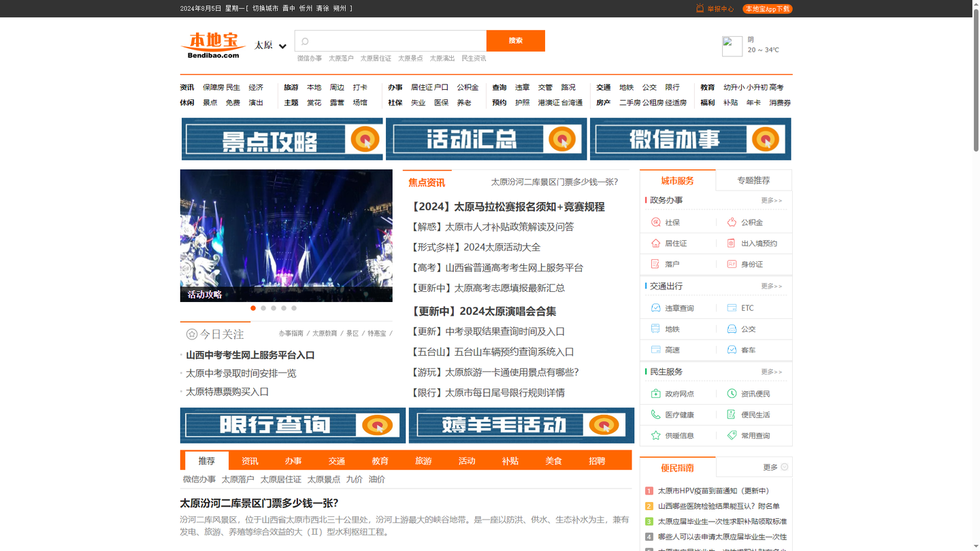Click 本地宝App下载 button
Image resolution: width=980 pixels, height=551 pixels.
(x=767, y=9)
